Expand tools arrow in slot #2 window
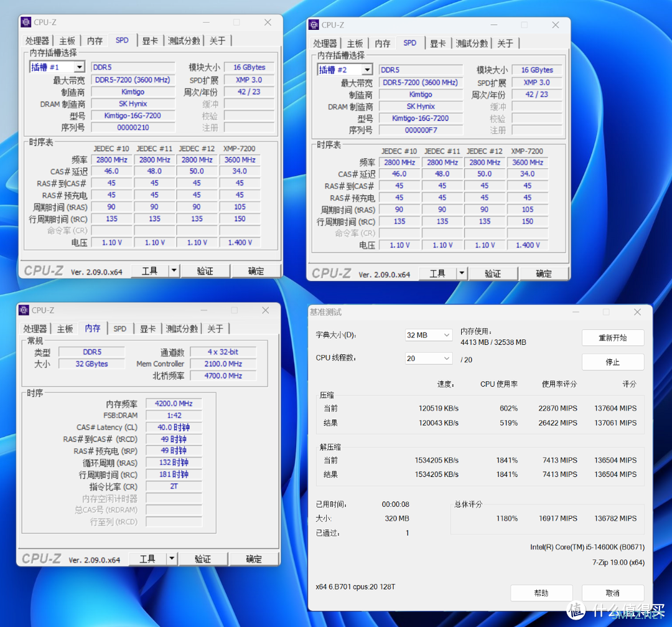672x627 pixels. [x=462, y=273]
